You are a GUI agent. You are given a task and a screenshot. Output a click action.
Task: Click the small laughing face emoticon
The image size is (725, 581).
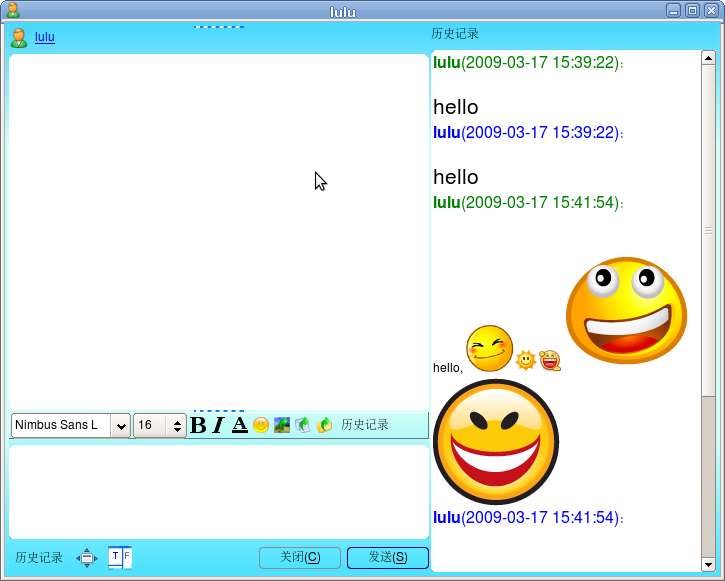[550, 360]
